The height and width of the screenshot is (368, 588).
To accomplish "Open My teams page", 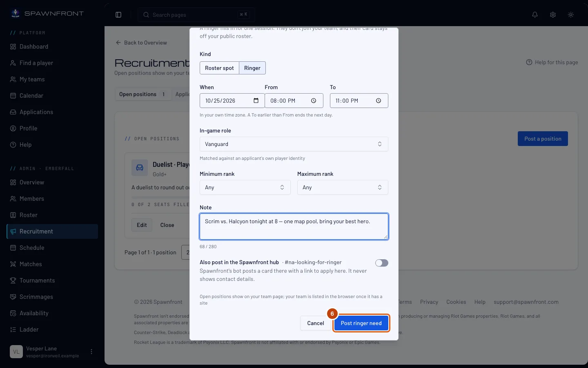I will tap(52, 79).
